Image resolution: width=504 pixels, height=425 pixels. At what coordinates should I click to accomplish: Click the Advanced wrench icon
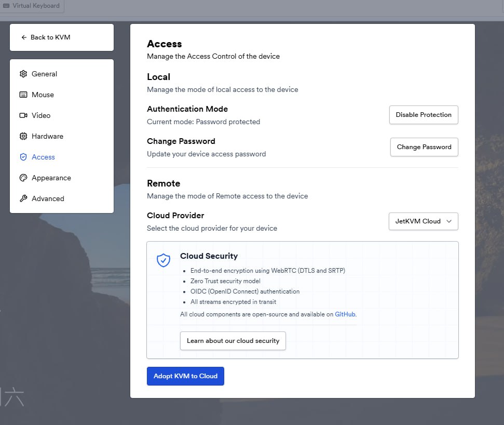pos(23,198)
